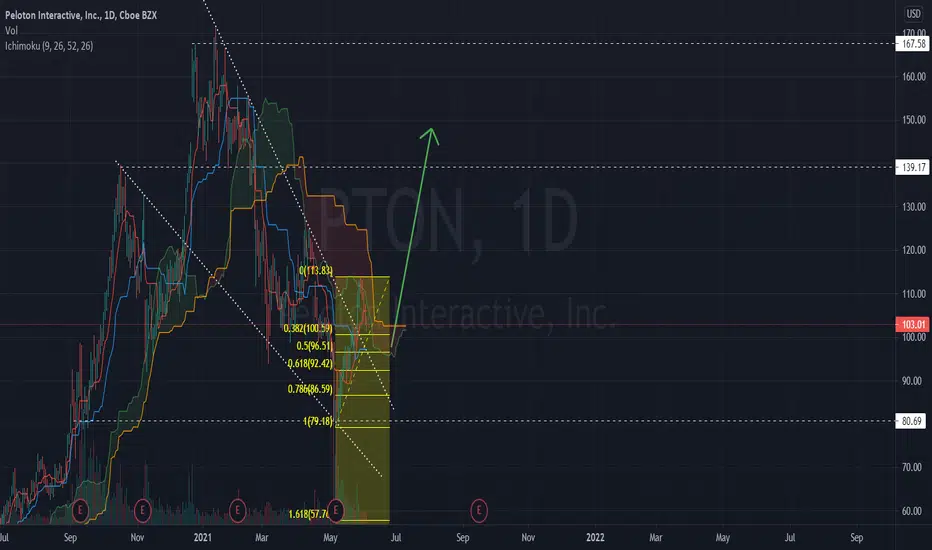The width and height of the screenshot is (932, 550).
Task: Click the 2021 label on the time axis
Action: click(x=203, y=537)
